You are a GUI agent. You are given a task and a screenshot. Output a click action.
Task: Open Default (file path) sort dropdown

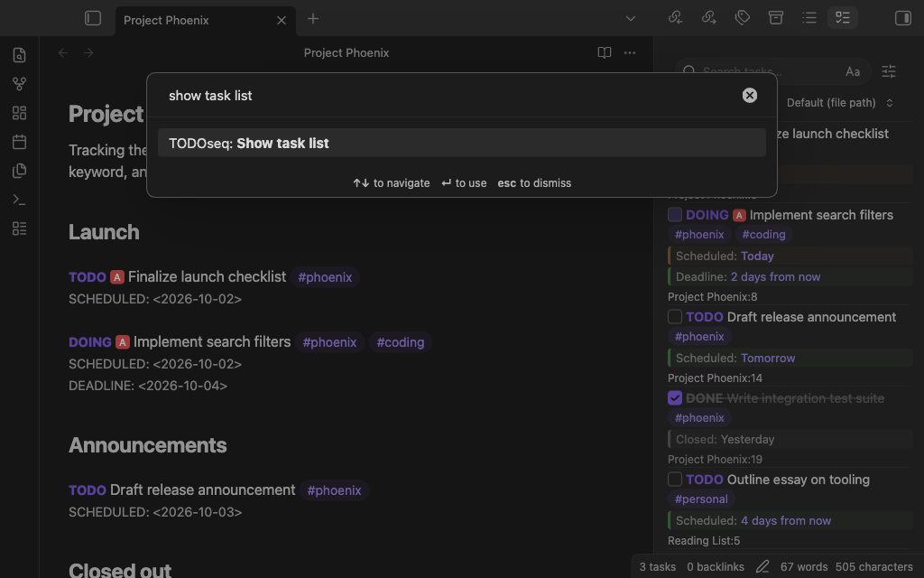pos(840,103)
